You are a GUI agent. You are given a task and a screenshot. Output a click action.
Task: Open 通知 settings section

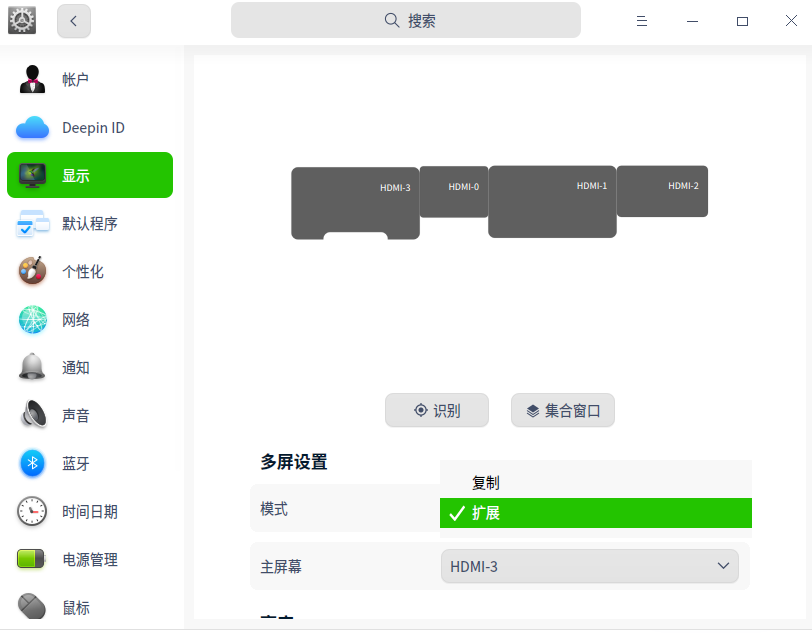pyautogui.click(x=90, y=367)
